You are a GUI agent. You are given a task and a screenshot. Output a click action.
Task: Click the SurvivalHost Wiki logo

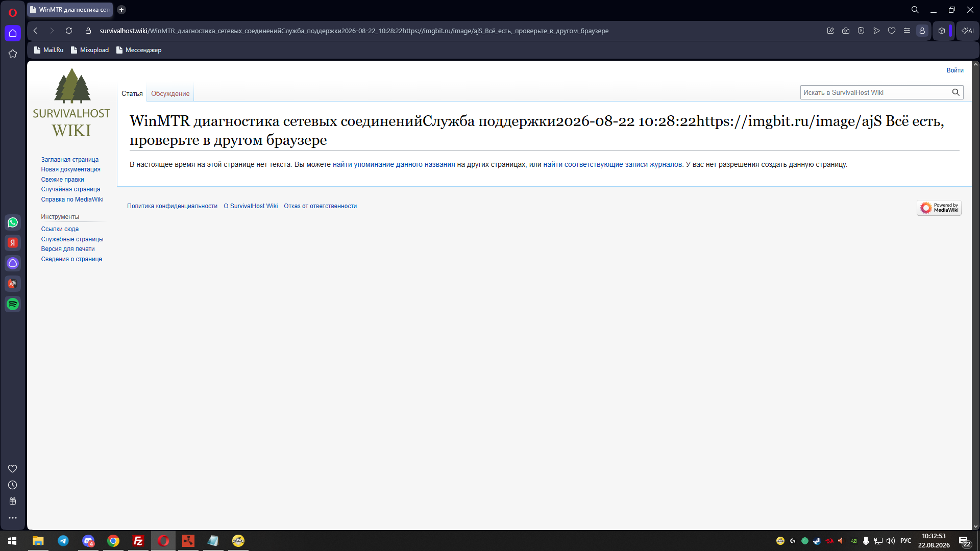[71, 103]
